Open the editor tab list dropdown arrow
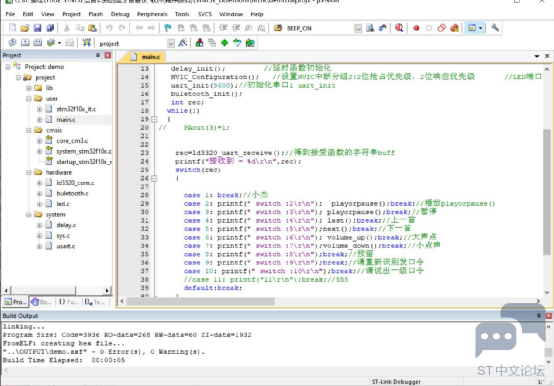This screenshot has width=554, height=386. coord(537,56)
